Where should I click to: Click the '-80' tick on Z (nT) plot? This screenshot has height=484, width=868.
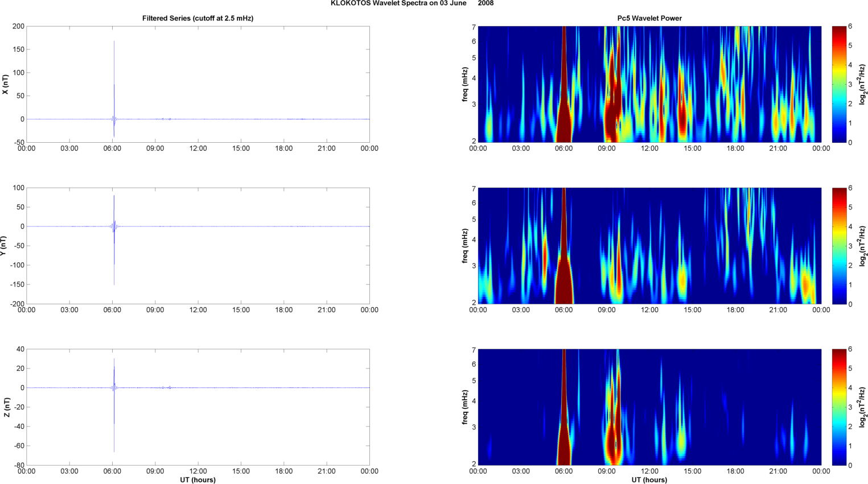19,466
